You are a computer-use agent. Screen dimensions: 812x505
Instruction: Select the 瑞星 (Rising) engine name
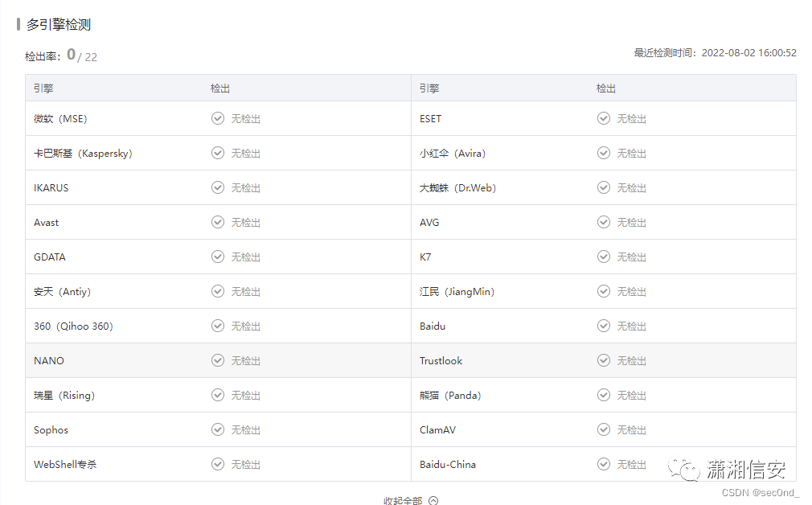[64, 395]
